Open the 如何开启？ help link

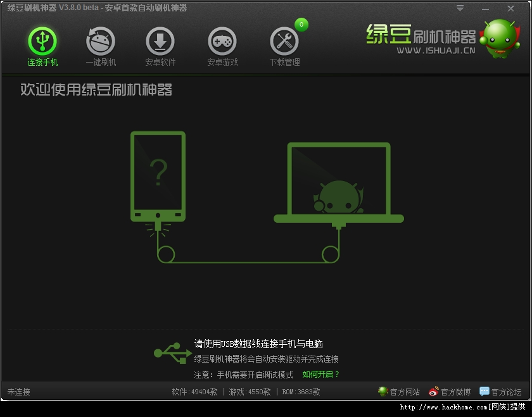[320, 374]
